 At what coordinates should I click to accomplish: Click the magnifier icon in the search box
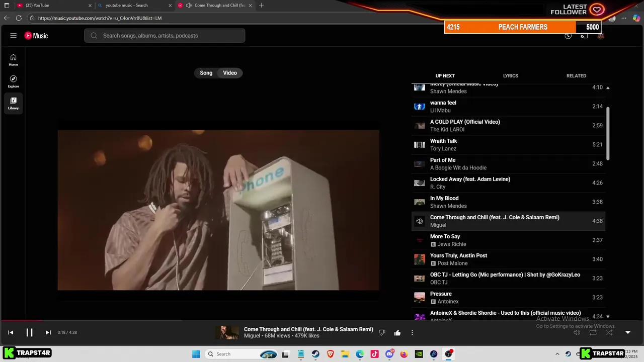94,36
